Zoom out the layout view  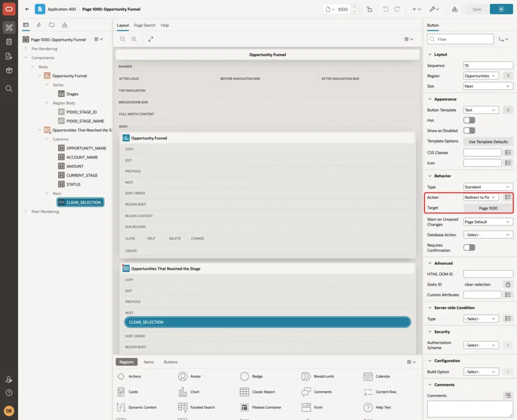click(x=123, y=39)
